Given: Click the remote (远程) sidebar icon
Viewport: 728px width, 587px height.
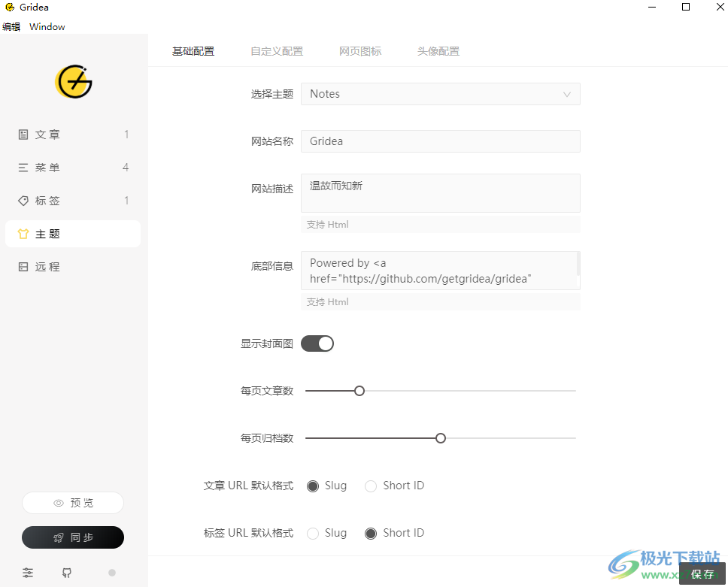Looking at the screenshot, I should [23, 267].
